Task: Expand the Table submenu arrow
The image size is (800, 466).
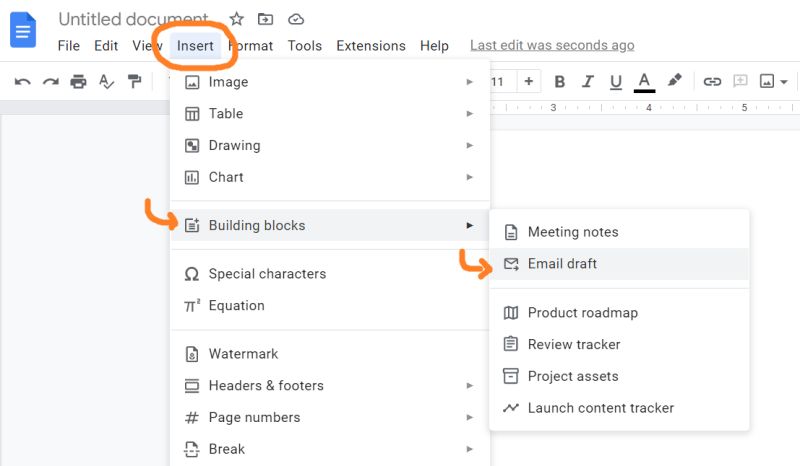Action: (x=469, y=114)
